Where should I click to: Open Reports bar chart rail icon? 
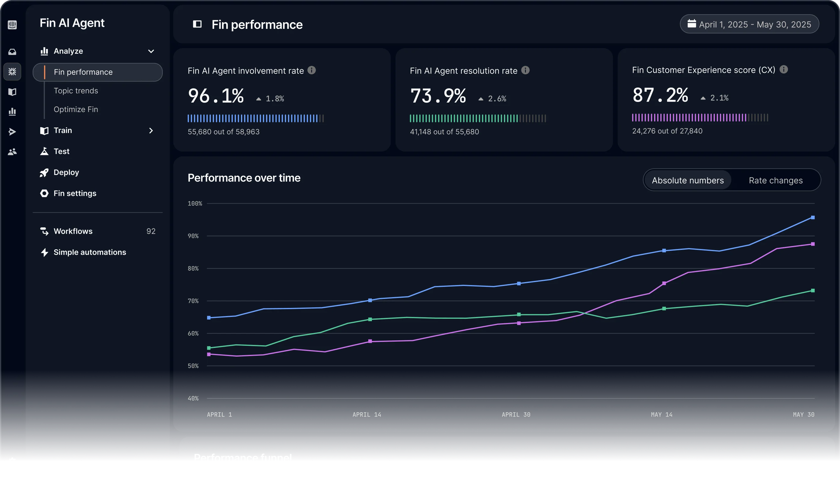click(x=12, y=112)
